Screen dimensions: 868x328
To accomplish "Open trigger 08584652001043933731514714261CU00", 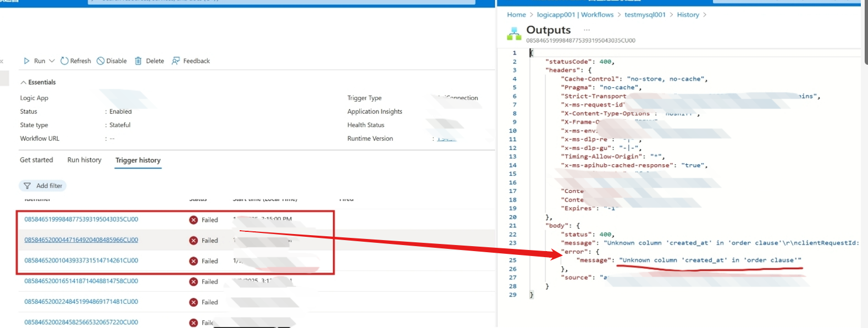I will point(81,260).
